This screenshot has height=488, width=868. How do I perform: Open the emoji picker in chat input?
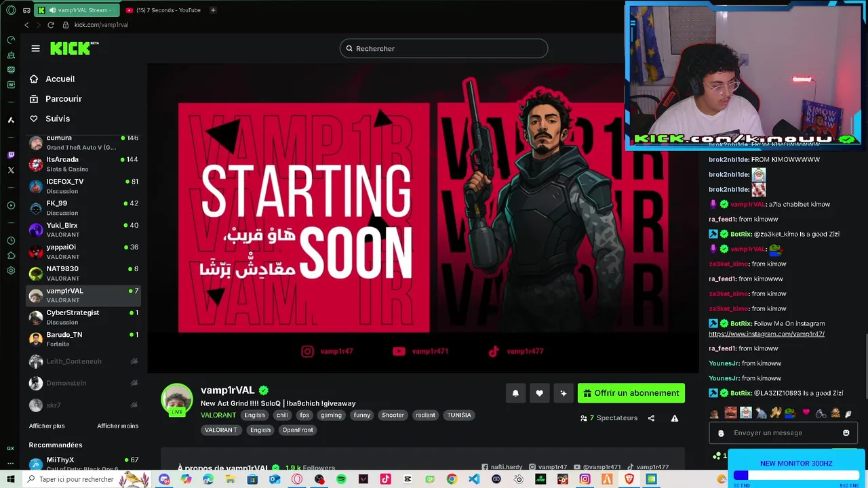pyautogui.click(x=846, y=433)
